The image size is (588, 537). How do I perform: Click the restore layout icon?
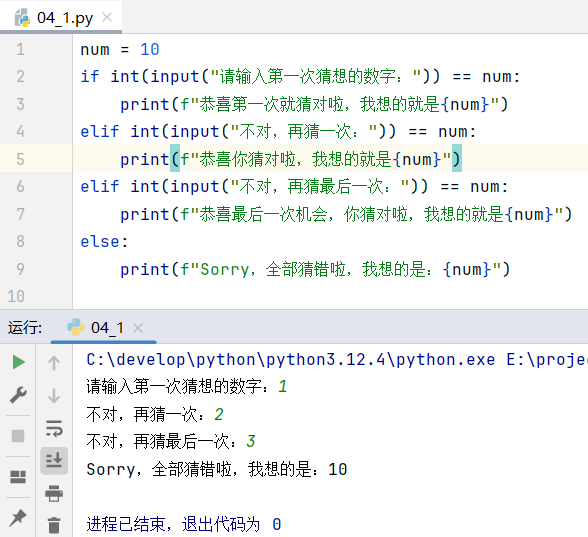click(x=18, y=477)
